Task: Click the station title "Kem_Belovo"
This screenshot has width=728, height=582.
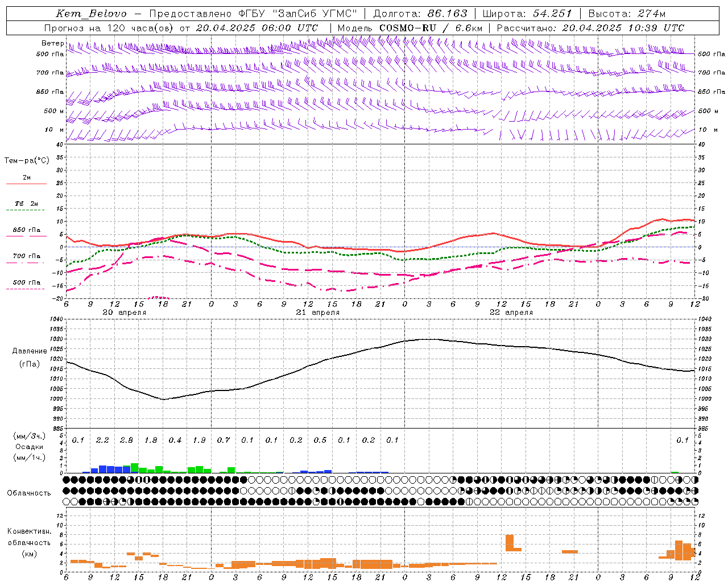Action: pyautogui.click(x=91, y=14)
